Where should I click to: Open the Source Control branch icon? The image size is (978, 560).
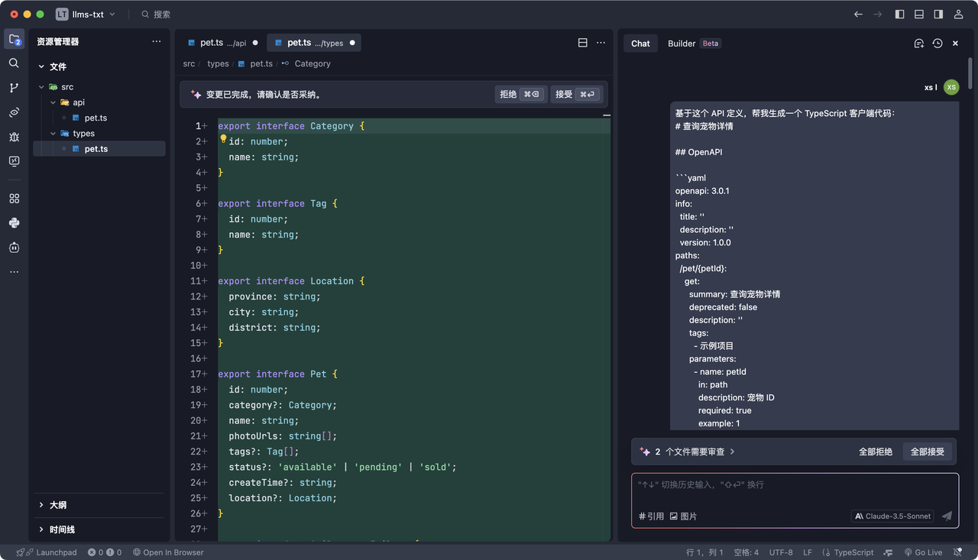tap(14, 88)
